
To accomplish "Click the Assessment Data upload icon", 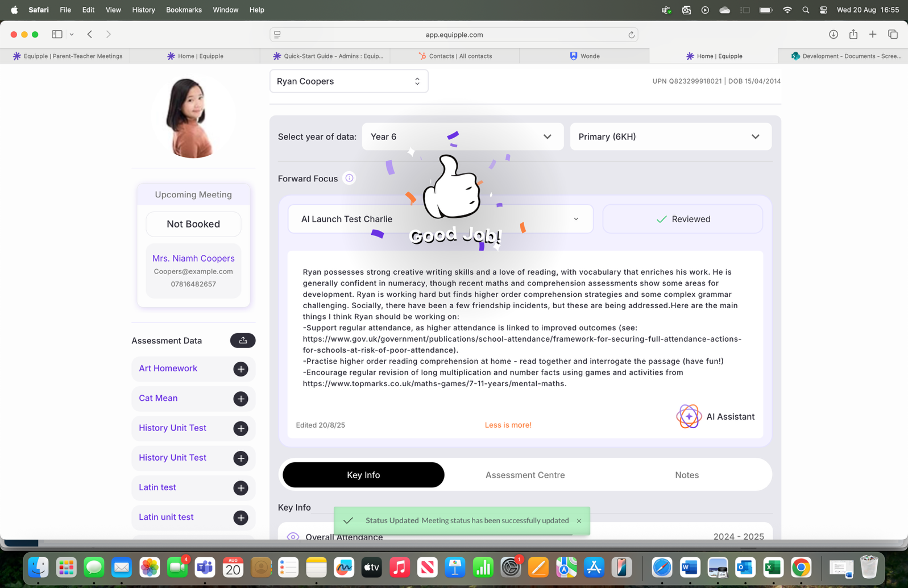I will click(x=243, y=341).
